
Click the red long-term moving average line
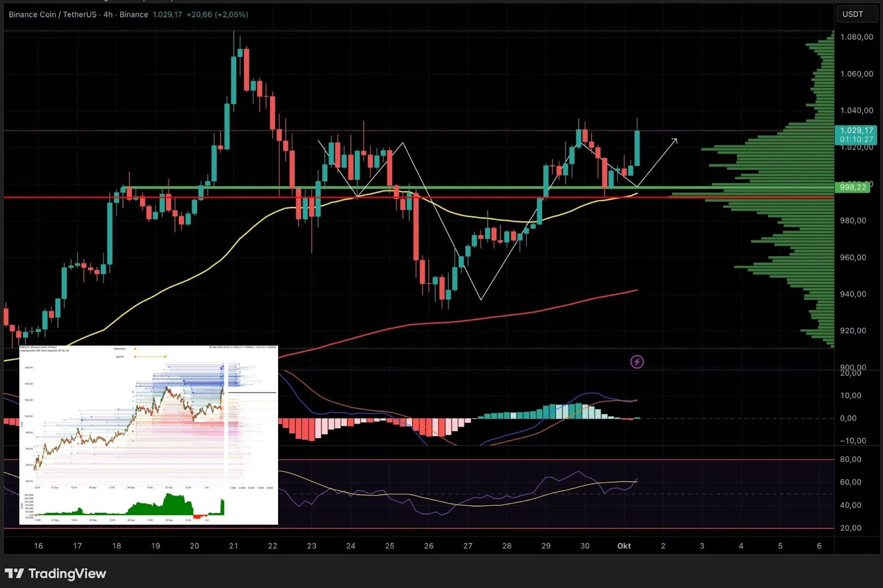(497, 316)
